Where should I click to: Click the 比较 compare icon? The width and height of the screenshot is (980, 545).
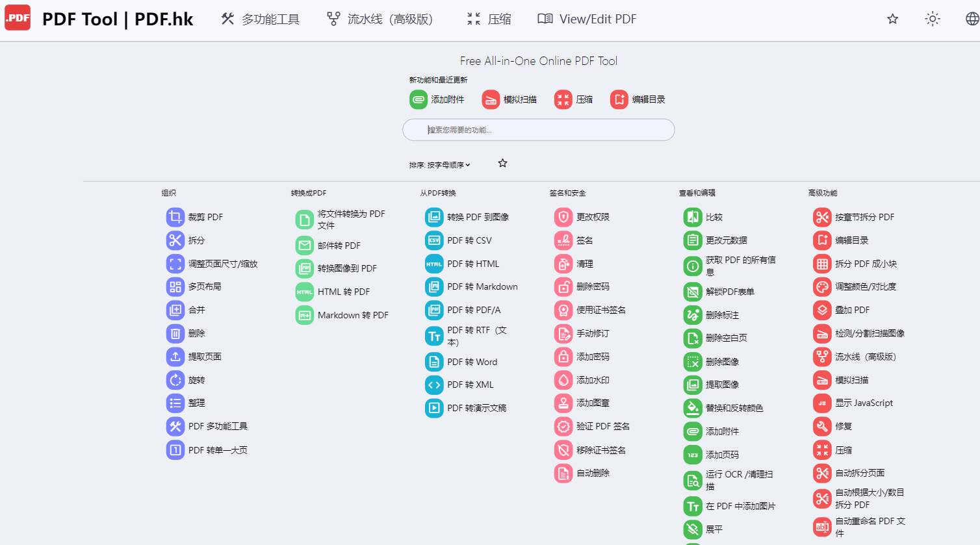693,217
